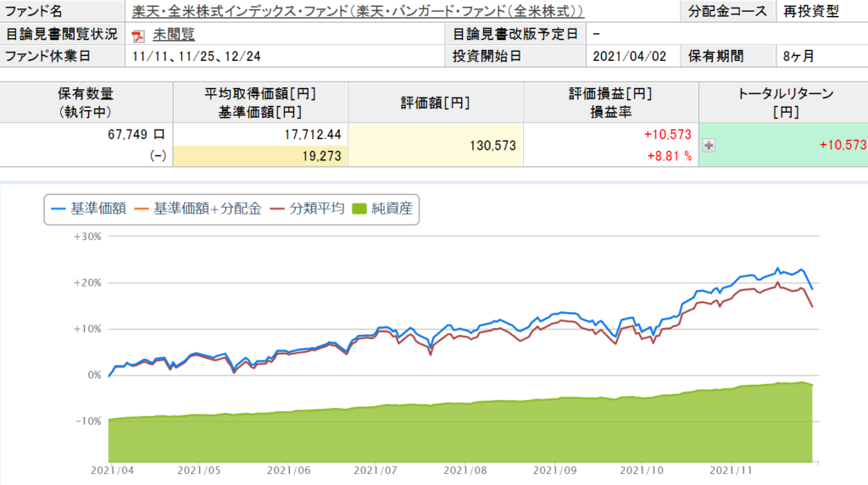The image size is (868, 485).
Task: Select the ファンド名 header label
Action: pyautogui.click(x=33, y=11)
